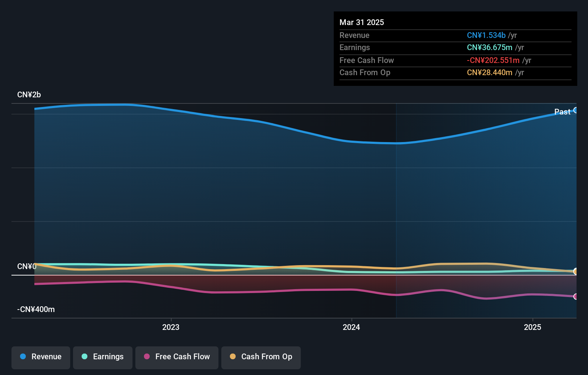This screenshot has height=375, width=588.
Task: Toggle the Revenue legend button
Action: [41, 357]
